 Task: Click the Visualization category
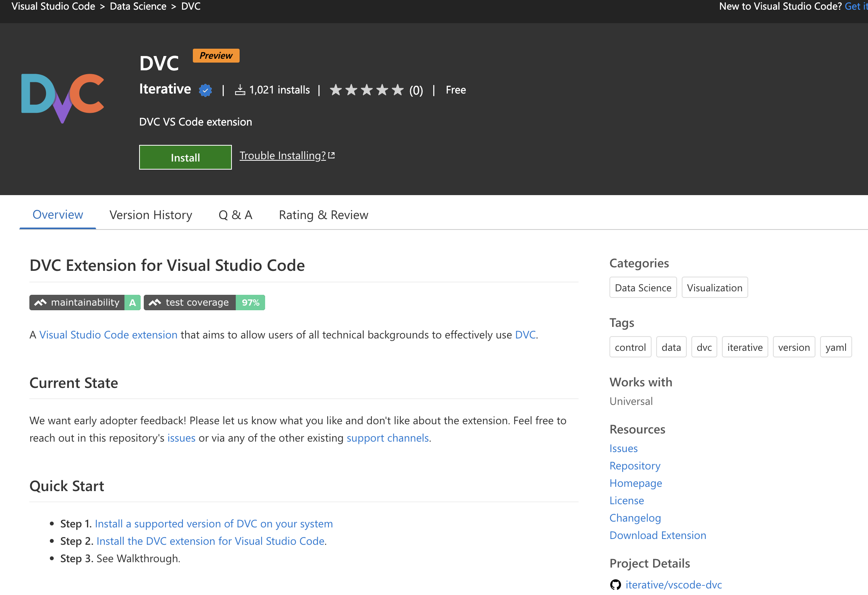(x=715, y=287)
